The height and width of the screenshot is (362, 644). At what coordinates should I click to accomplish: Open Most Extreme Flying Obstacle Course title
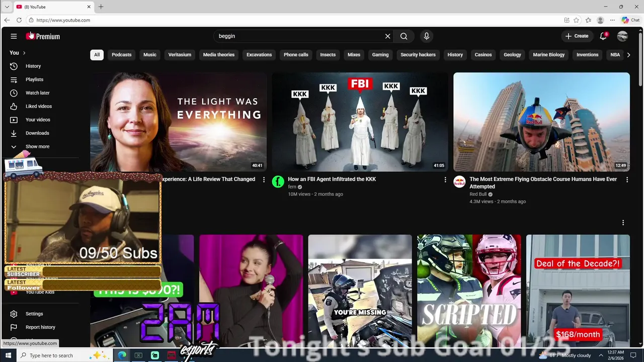[543, 183]
